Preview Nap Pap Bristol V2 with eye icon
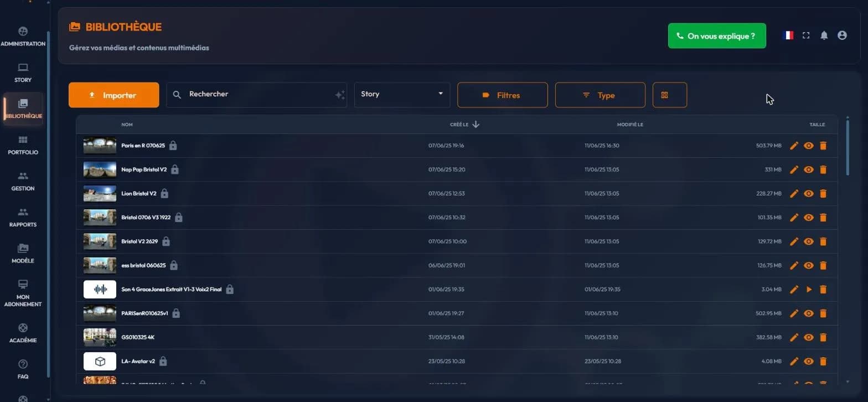The width and height of the screenshot is (868, 402). (809, 169)
